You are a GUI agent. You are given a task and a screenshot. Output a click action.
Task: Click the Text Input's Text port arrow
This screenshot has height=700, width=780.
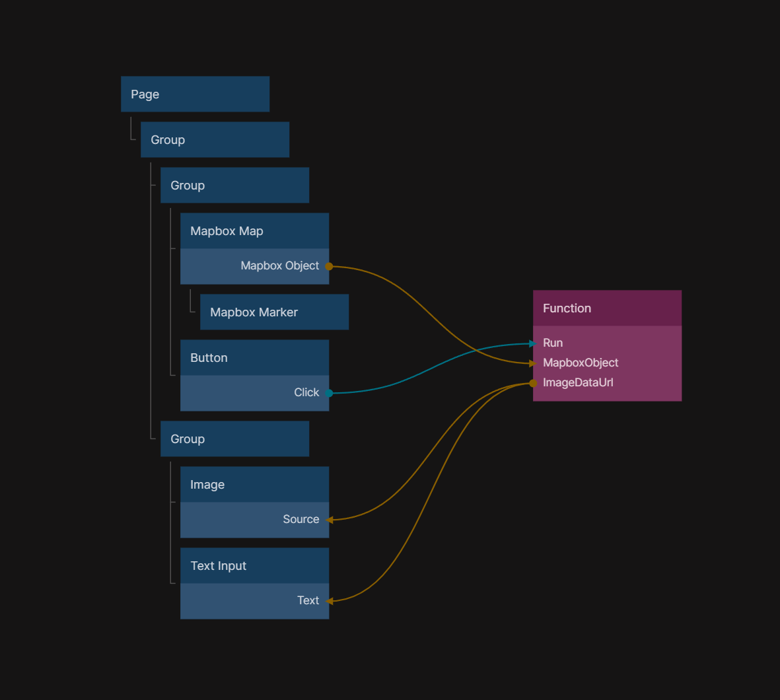coord(330,601)
